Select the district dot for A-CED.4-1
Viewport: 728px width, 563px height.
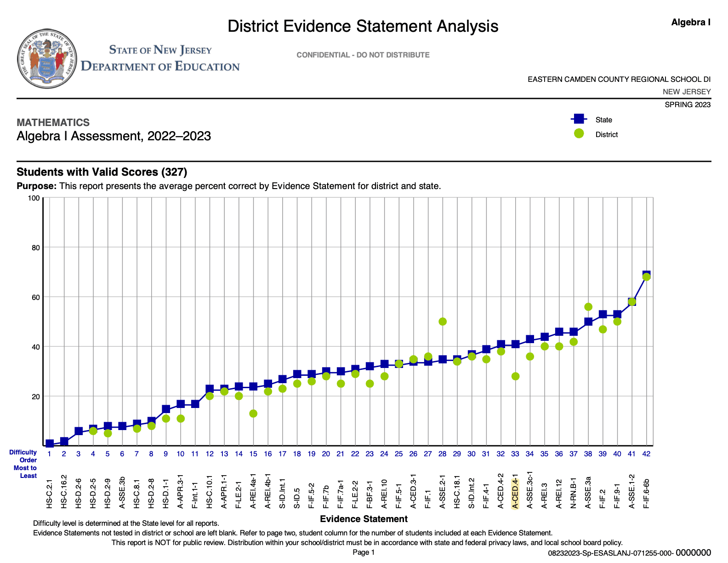pyautogui.click(x=515, y=376)
